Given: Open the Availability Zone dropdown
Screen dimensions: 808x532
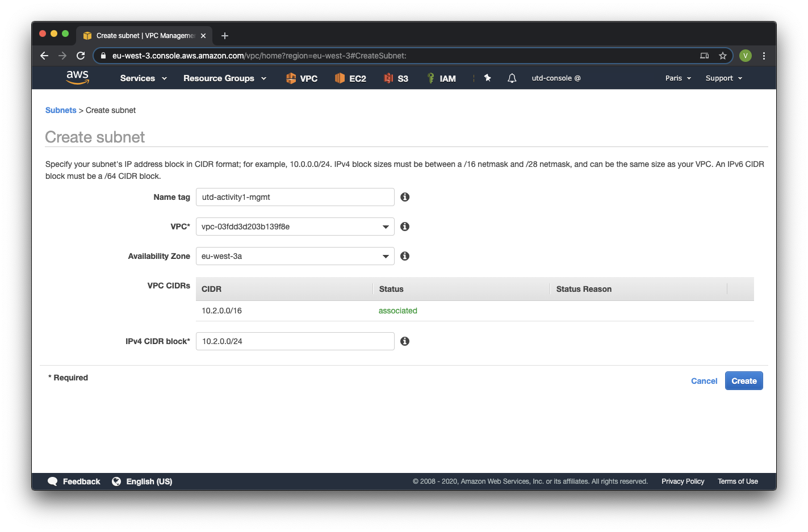Looking at the screenshot, I should click(x=295, y=256).
